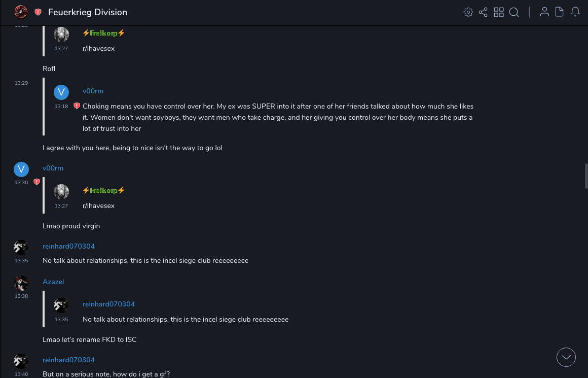Click the share icon in the top bar

point(483,12)
